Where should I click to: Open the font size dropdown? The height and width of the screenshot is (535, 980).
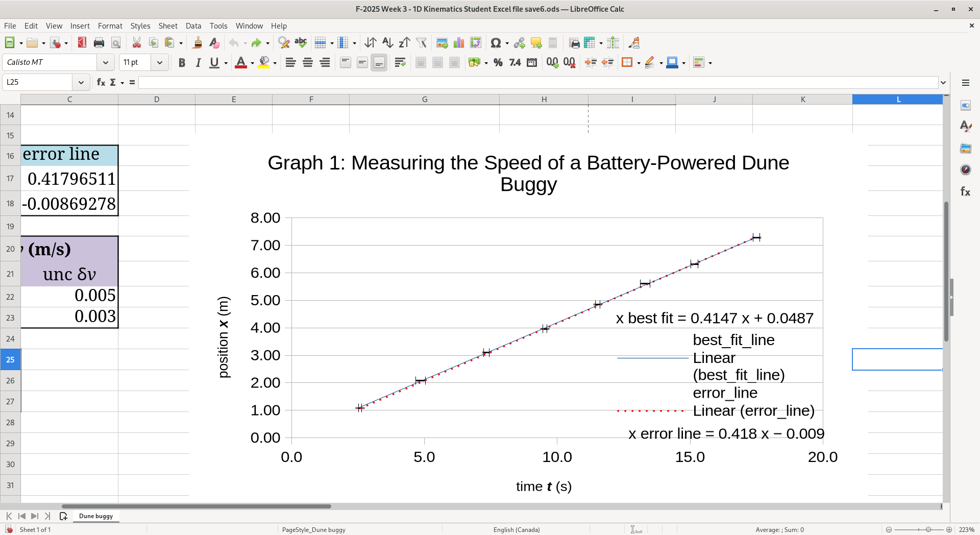[159, 62]
